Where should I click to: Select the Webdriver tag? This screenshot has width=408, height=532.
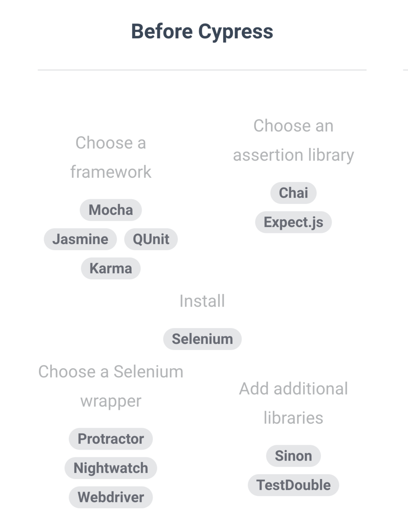pos(111,497)
